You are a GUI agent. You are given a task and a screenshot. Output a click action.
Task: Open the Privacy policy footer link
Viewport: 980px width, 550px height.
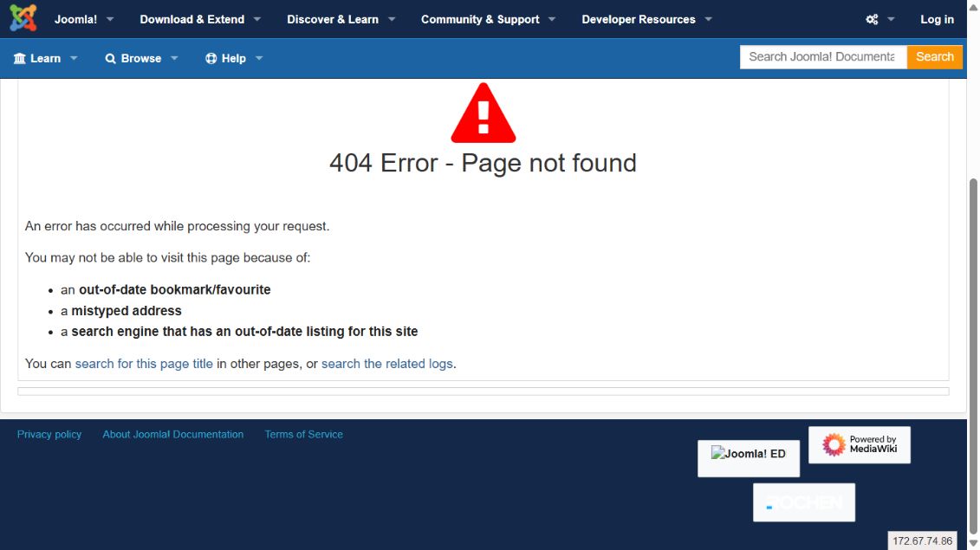(x=49, y=435)
